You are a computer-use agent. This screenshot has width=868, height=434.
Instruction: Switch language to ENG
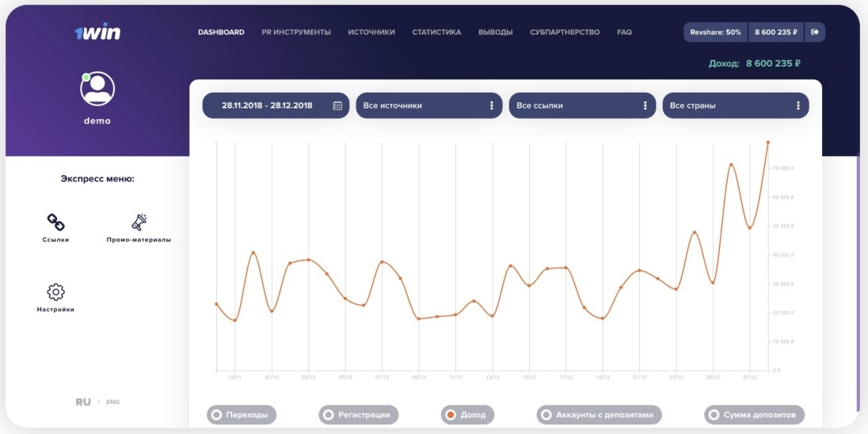tap(112, 402)
